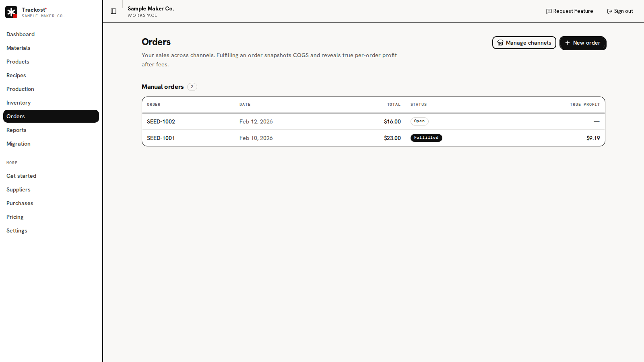
Task: Click the $23.00 total cell
Action: pyautogui.click(x=392, y=138)
